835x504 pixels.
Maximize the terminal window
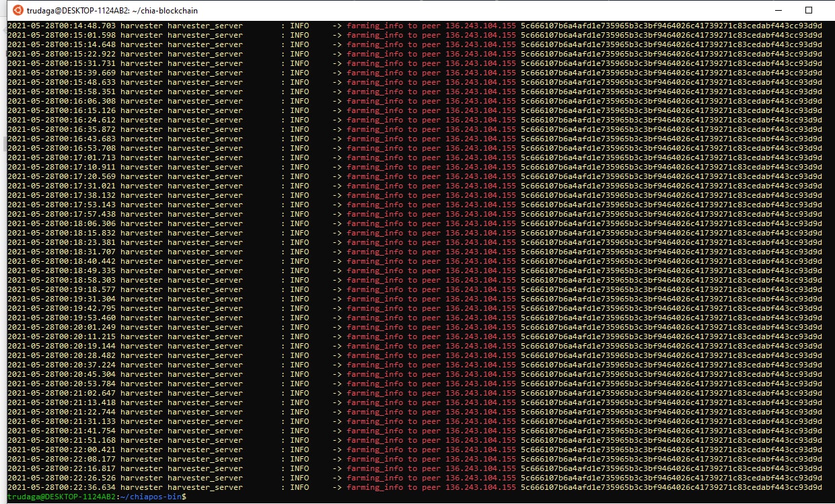809,10
